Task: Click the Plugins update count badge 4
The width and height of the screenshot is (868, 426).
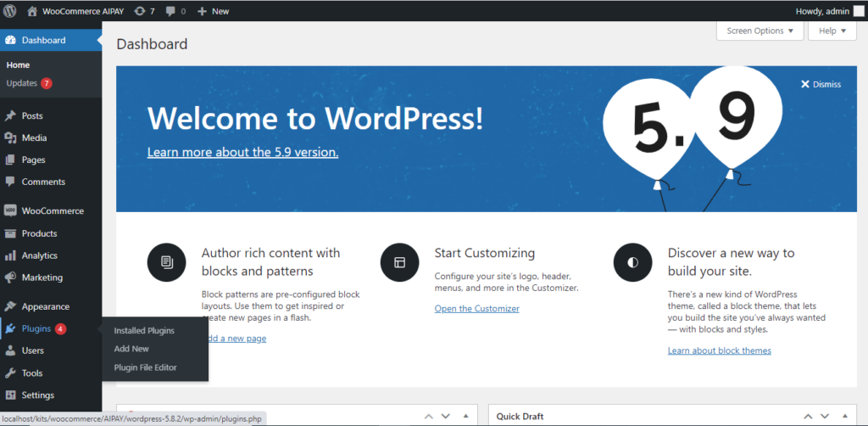Action: pos(61,328)
